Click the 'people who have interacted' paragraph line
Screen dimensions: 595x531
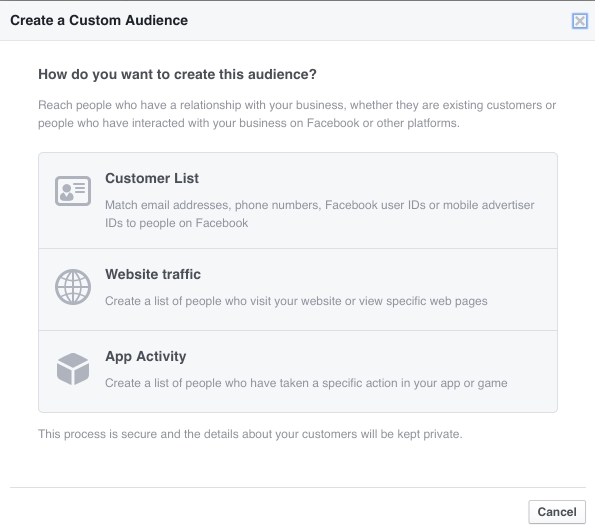click(249, 123)
